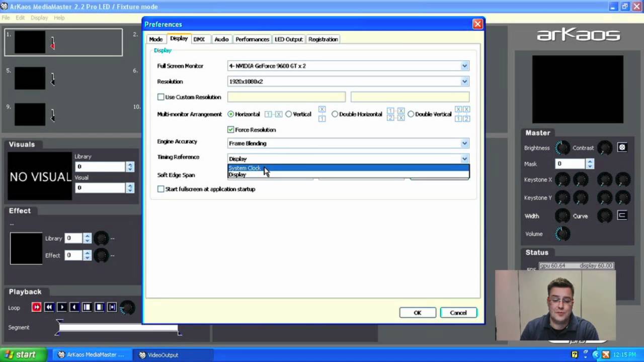This screenshot has width=644, height=362.
Task: Open Engine Accuracy Frame Blending dropdown
Action: 348,143
